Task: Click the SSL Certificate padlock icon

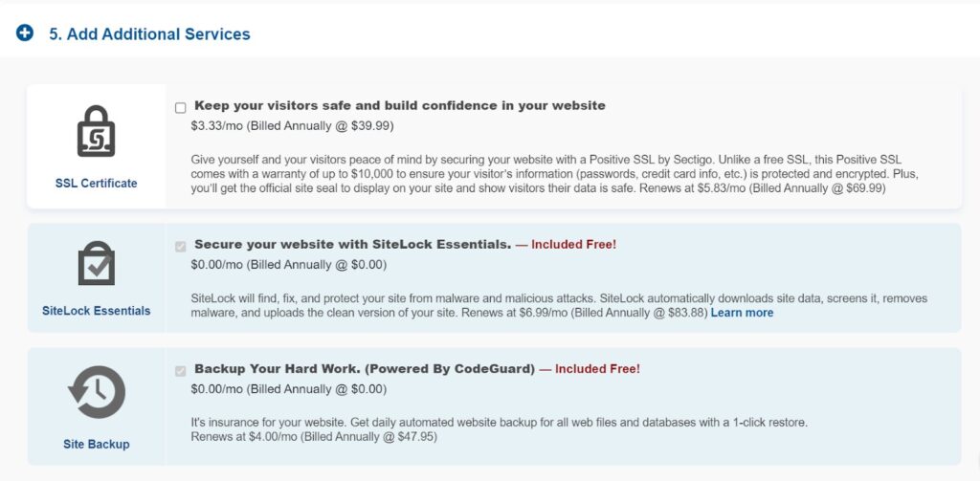Action: point(97,131)
